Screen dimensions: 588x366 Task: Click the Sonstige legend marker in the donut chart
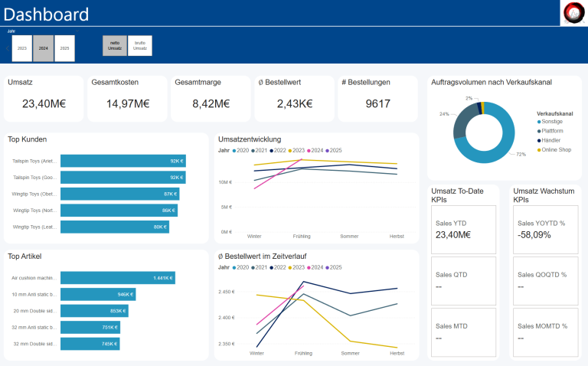pos(539,122)
